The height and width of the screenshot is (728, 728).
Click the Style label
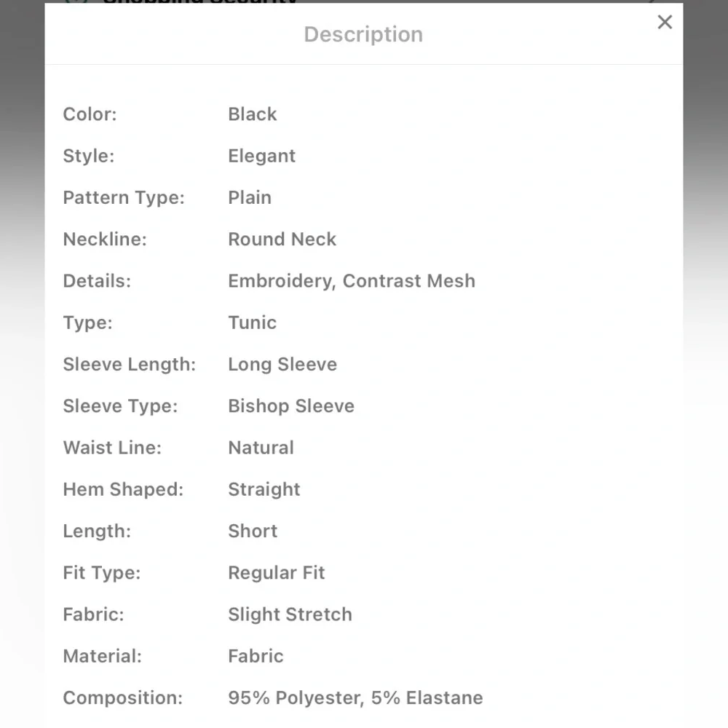click(89, 156)
